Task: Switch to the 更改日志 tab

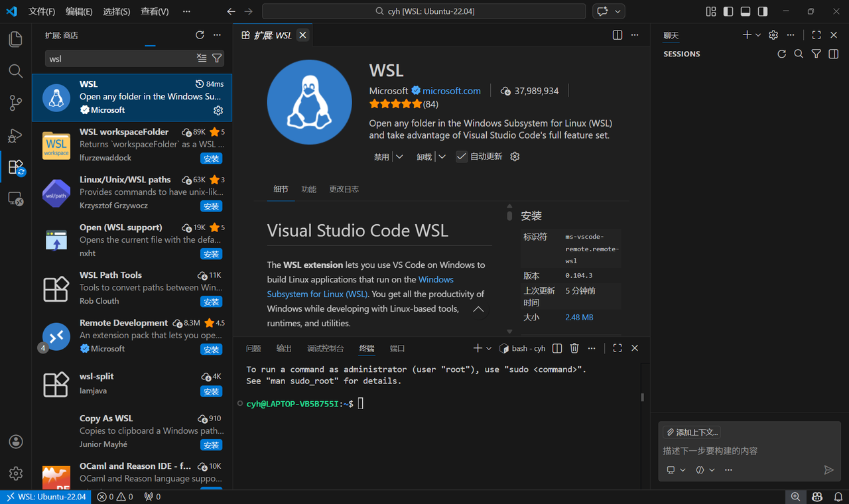Action: [x=344, y=189]
